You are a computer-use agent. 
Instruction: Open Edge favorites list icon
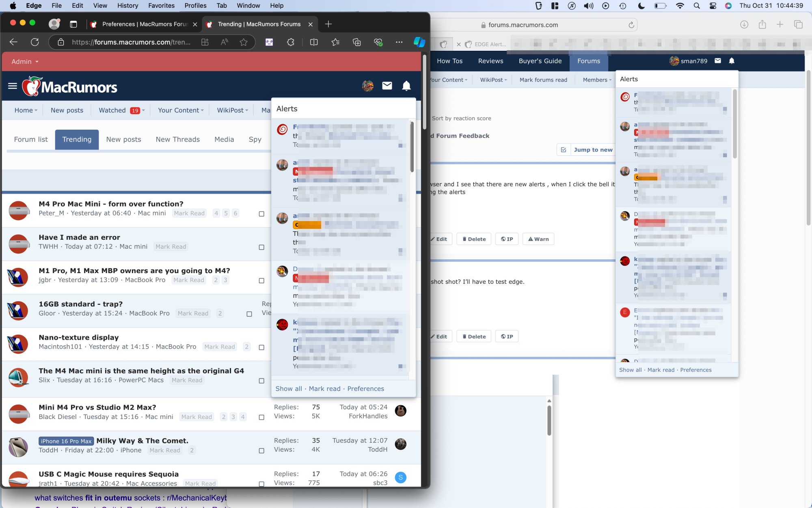[x=335, y=42]
